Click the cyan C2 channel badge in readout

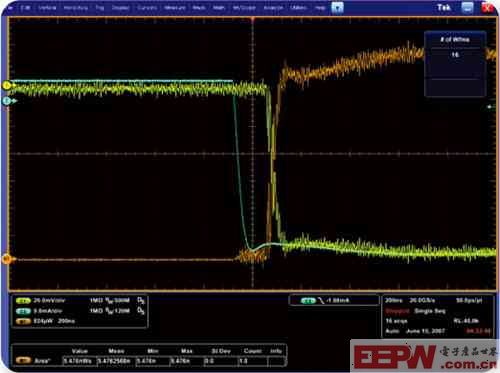(23, 311)
